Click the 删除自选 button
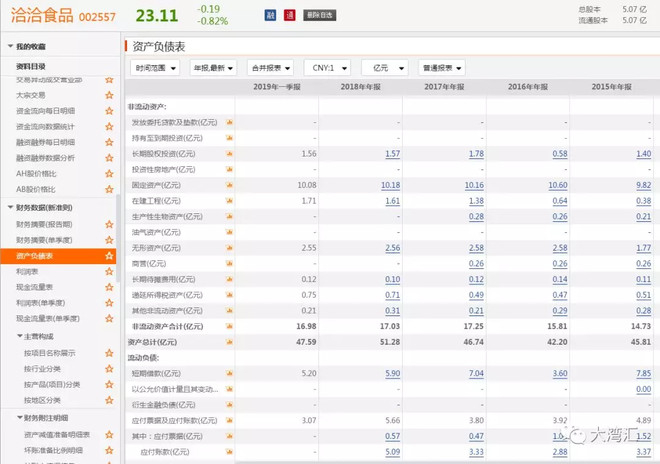Image resolution: width=660 pixels, height=464 pixels. (x=319, y=16)
